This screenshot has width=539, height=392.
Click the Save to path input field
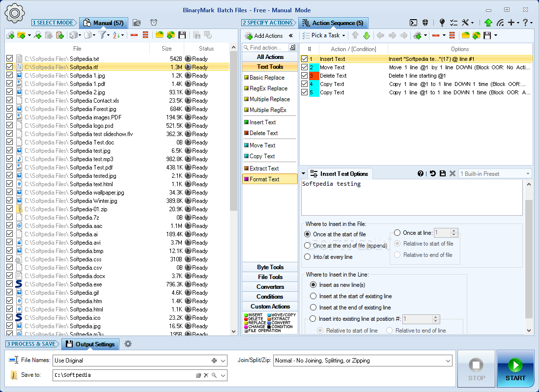click(x=124, y=375)
